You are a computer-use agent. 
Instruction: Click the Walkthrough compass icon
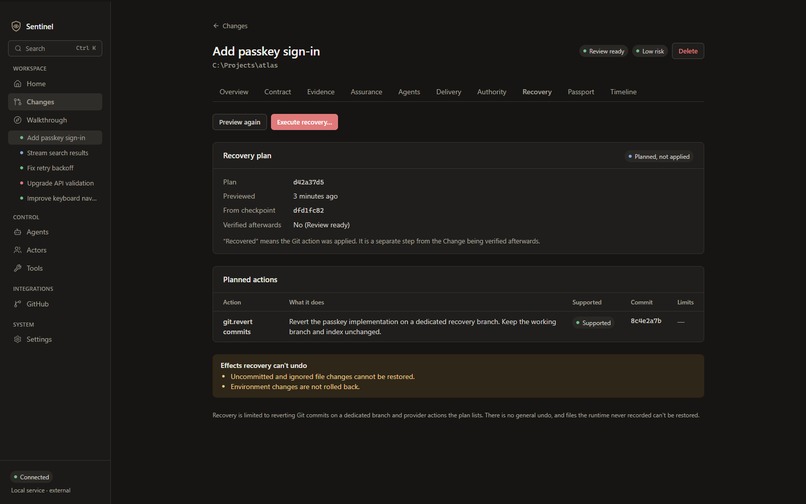pos(17,120)
